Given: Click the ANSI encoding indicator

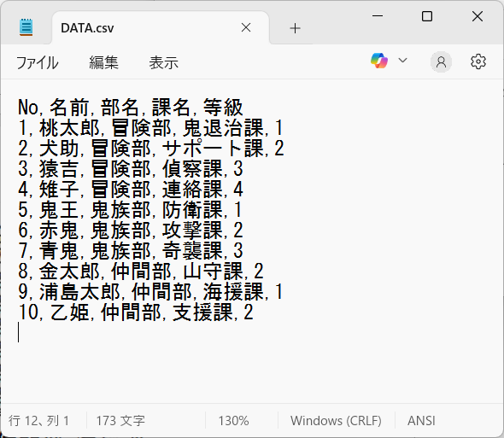Looking at the screenshot, I should 421,421.
